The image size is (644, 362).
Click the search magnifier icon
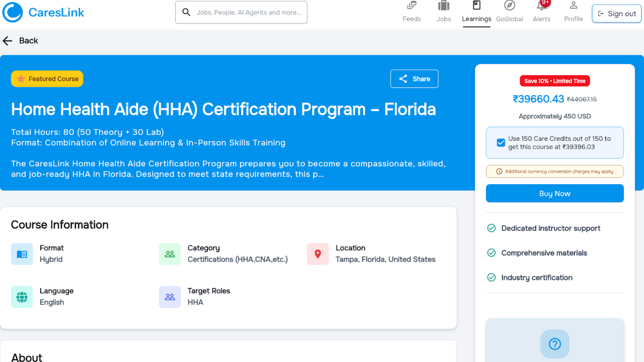click(x=186, y=12)
